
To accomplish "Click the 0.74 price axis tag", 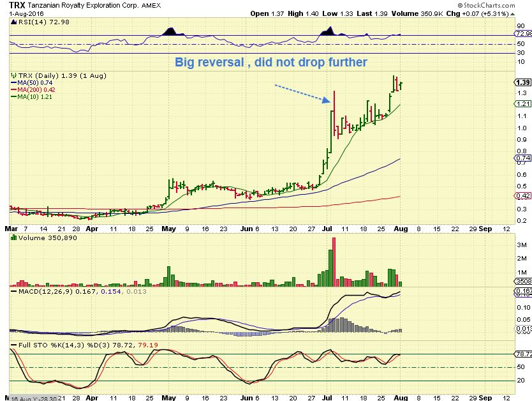I will (523, 158).
